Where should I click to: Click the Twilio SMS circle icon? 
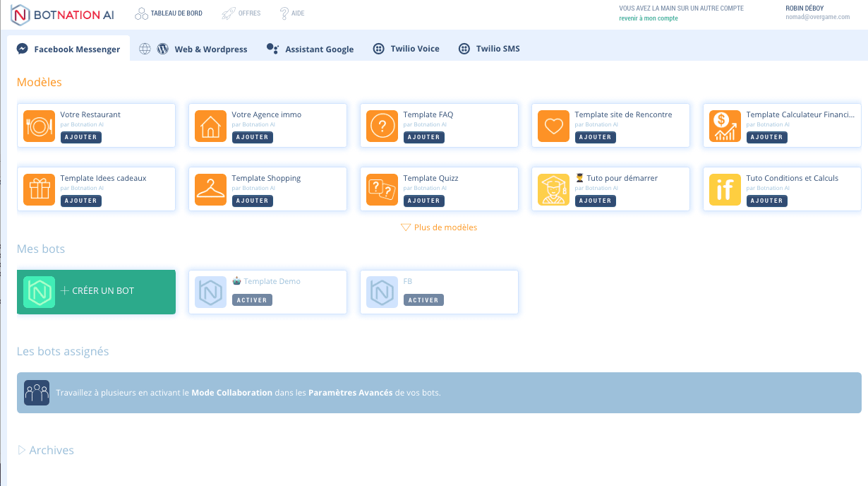click(x=464, y=49)
